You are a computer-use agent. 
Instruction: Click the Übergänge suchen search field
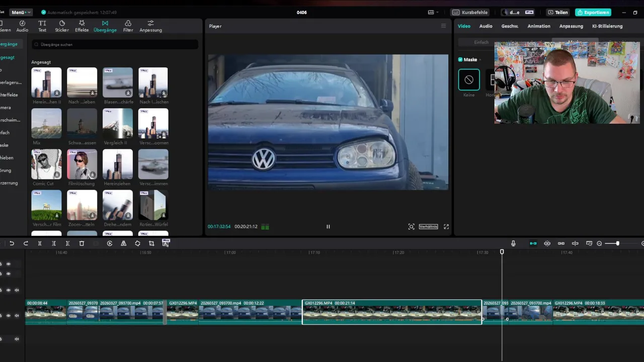pyautogui.click(x=115, y=45)
